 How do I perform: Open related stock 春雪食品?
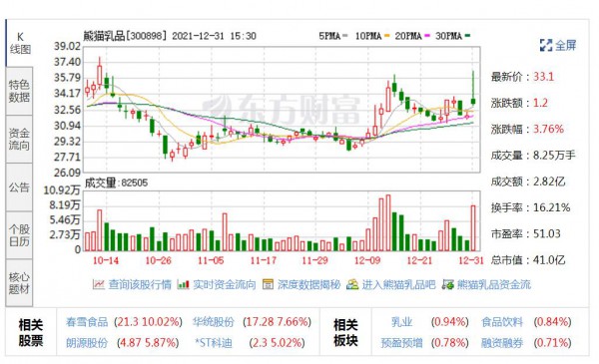(87, 322)
